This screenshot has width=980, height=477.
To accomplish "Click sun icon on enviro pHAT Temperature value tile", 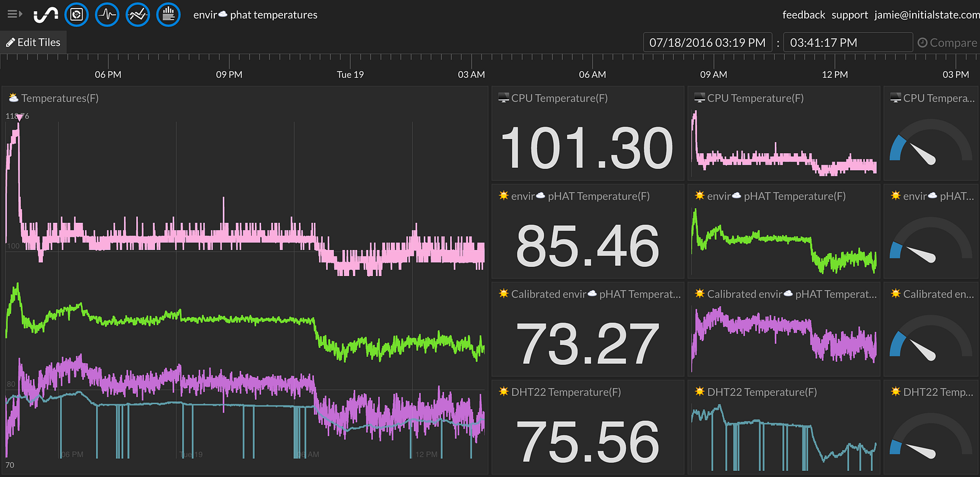I will (503, 195).
